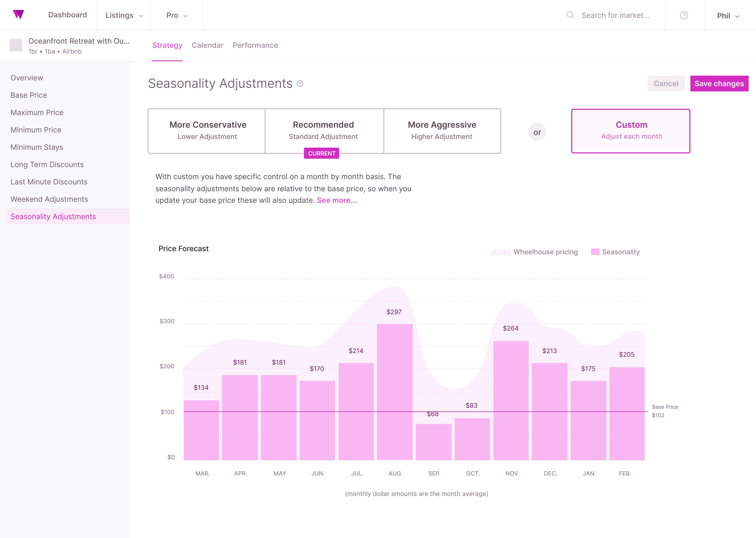Choose the Recommended standard adjustment
Image resolution: width=756 pixels, height=538 pixels.
point(324,131)
